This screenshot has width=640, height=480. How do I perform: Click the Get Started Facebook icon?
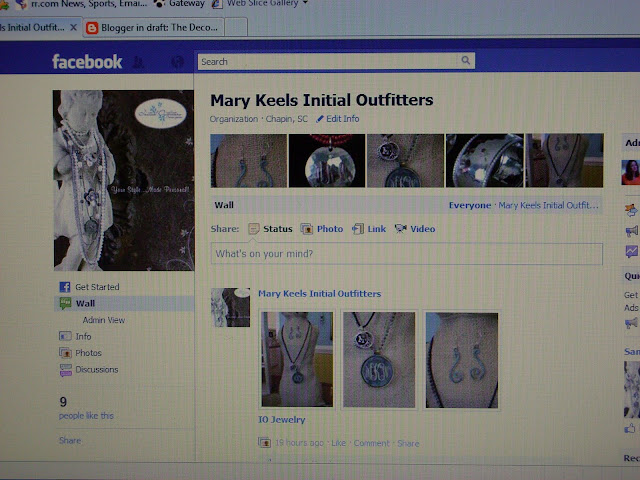65,287
